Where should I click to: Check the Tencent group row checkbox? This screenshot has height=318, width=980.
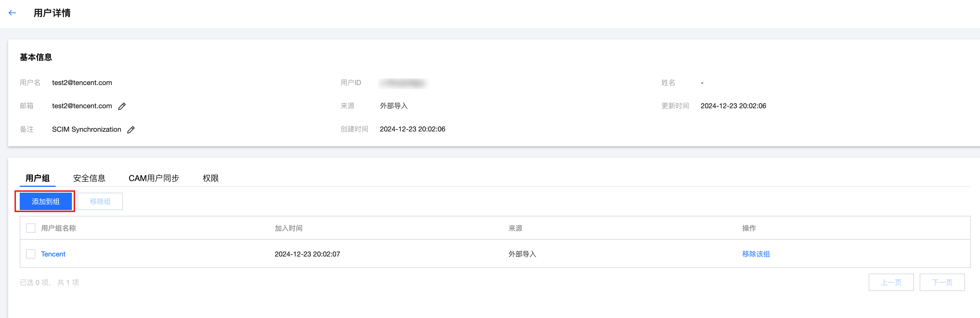(31, 254)
